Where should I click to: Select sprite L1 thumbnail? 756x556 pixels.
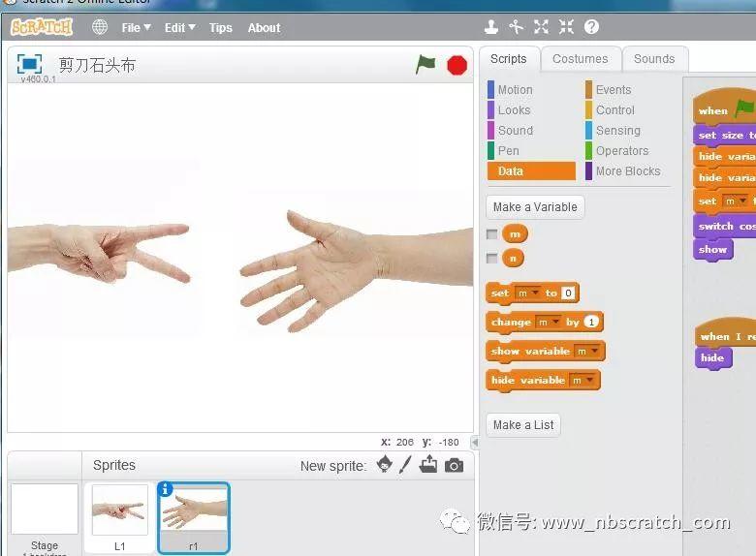[119, 518]
